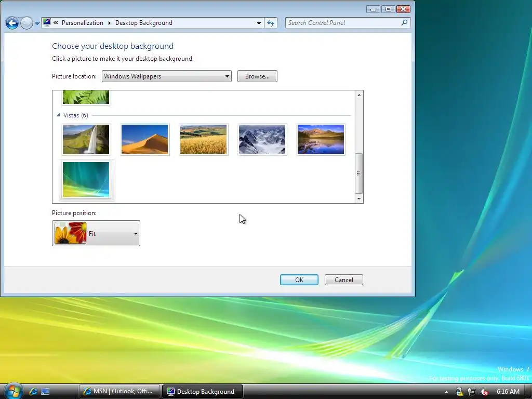The height and width of the screenshot is (399, 532).
Task: Refresh the Control Panel page
Action: pyautogui.click(x=271, y=23)
